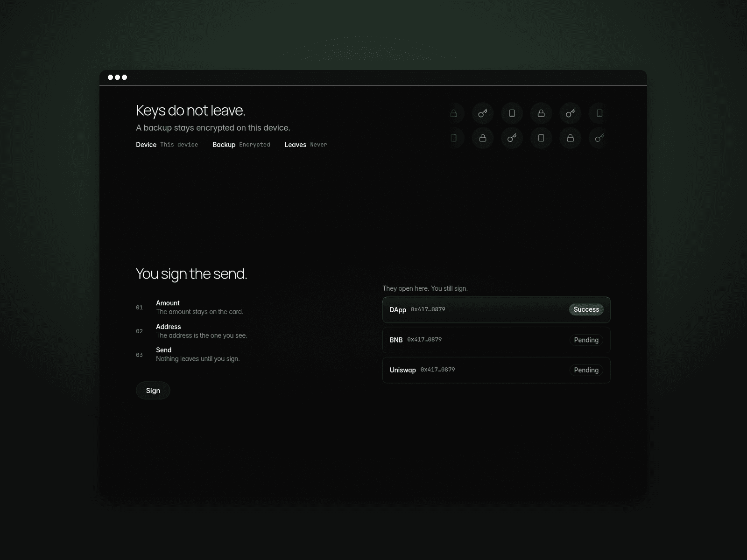Click the bright key icon in the bottom icon row
Screen dimensions: 747x560
pyautogui.click(x=512, y=138)
